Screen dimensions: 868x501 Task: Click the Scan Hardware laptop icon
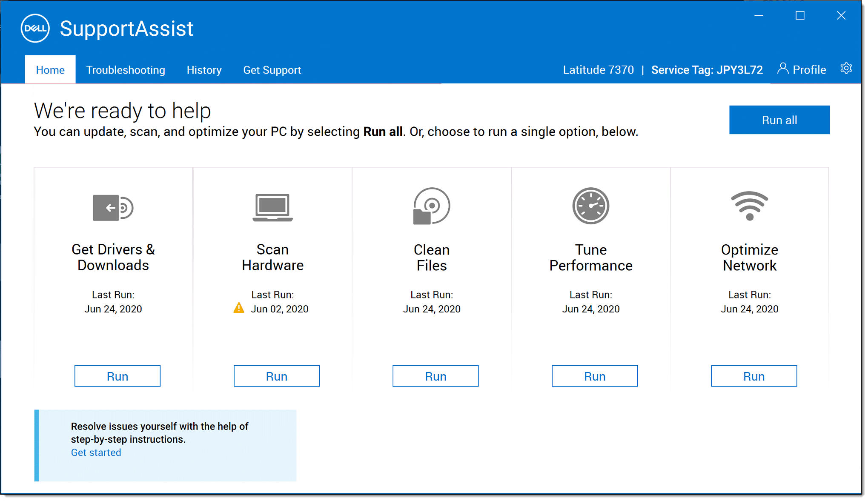point(273,208)
